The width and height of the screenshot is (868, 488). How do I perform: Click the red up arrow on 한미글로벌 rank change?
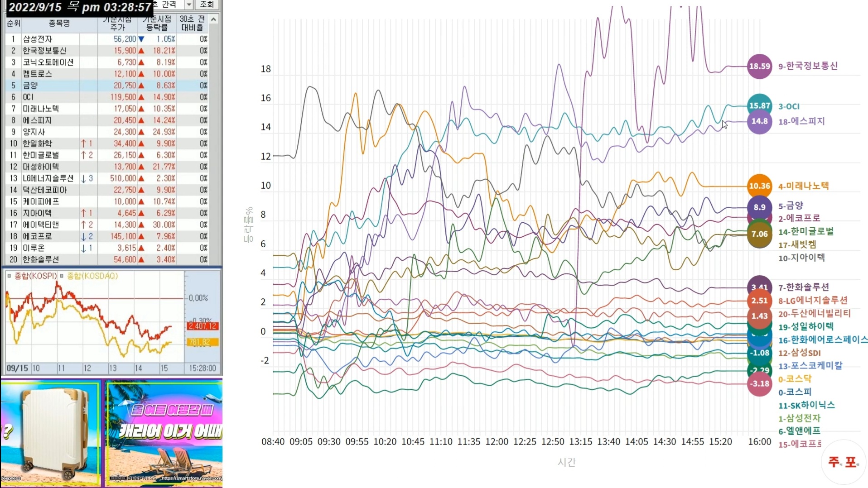pyautogui.click(x=83, y=155)
